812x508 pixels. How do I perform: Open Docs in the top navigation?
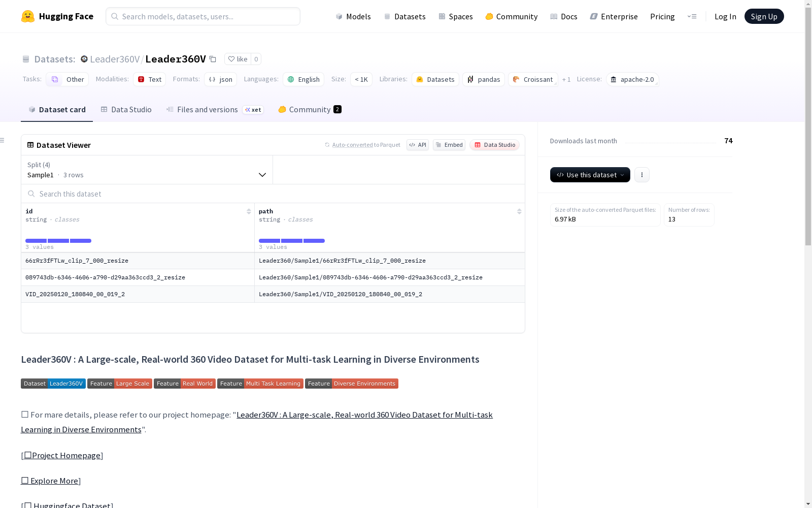tap(564, 16)
